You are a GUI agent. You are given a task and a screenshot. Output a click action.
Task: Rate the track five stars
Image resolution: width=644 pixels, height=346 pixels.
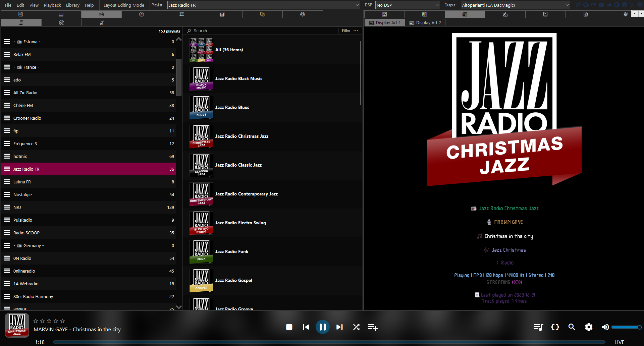point(62,321)
